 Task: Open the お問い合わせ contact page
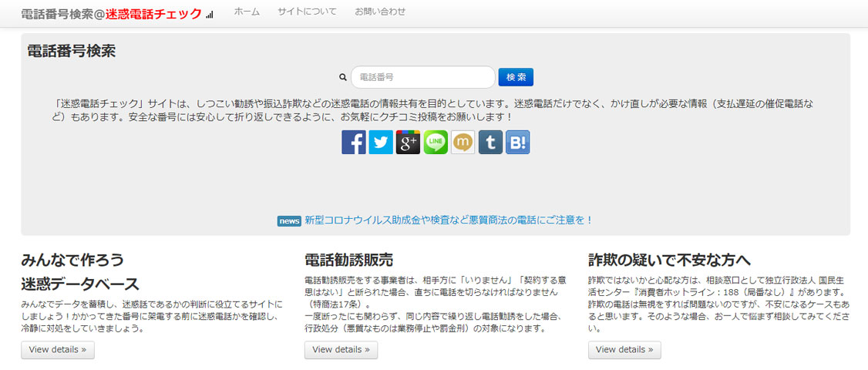[380, 12]
